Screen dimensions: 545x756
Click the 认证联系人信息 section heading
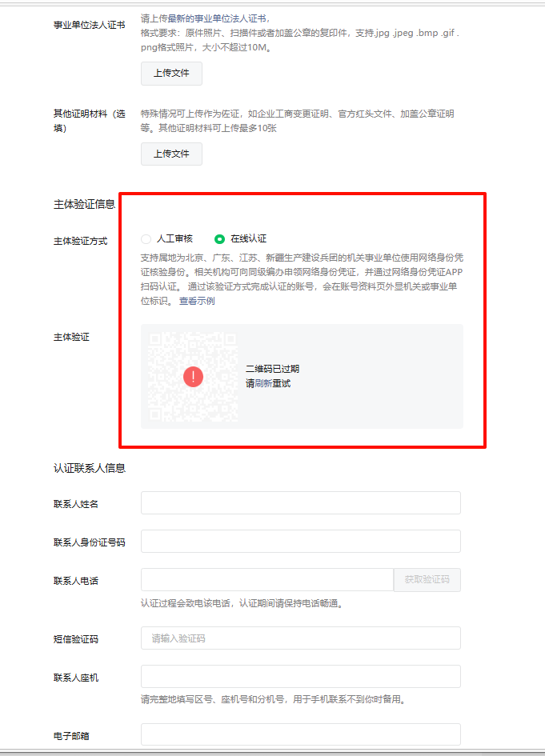89,468
